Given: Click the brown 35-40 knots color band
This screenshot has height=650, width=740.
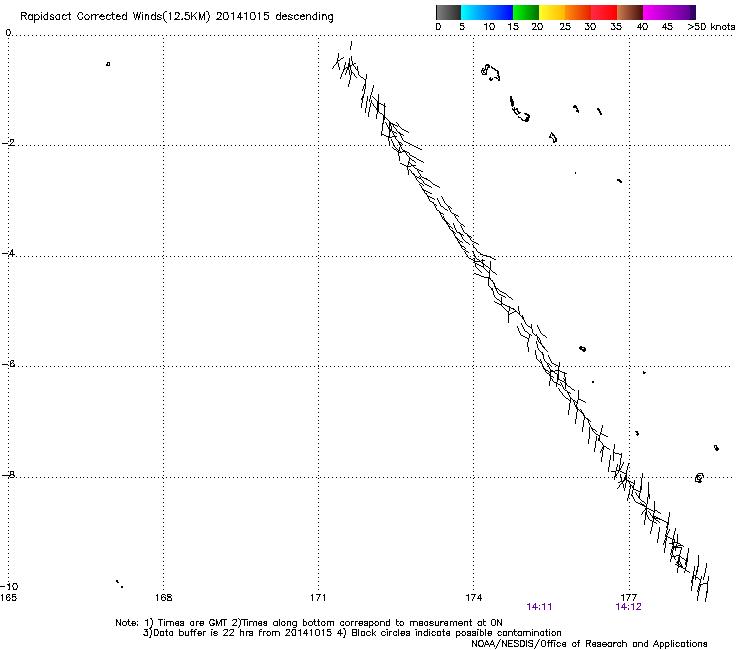Looking at the screenshot, I should [x=630, y=12].
